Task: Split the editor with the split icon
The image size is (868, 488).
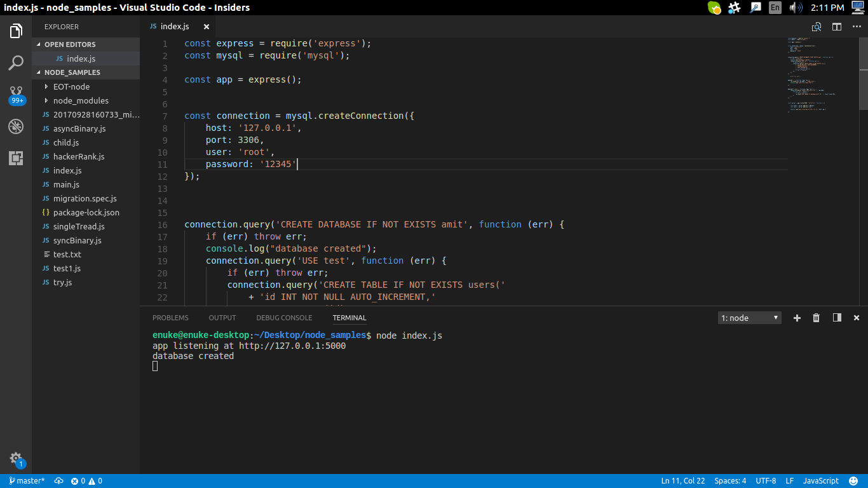Action: coord(837,27)
